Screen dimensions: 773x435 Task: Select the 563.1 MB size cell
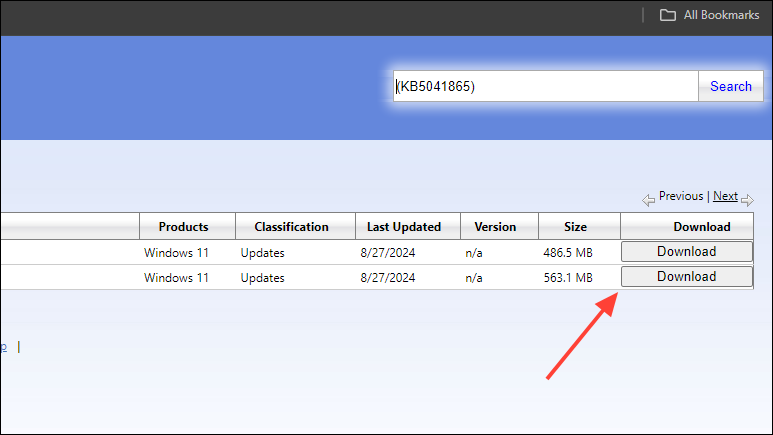pyautogui.click(x=568, y=278)
